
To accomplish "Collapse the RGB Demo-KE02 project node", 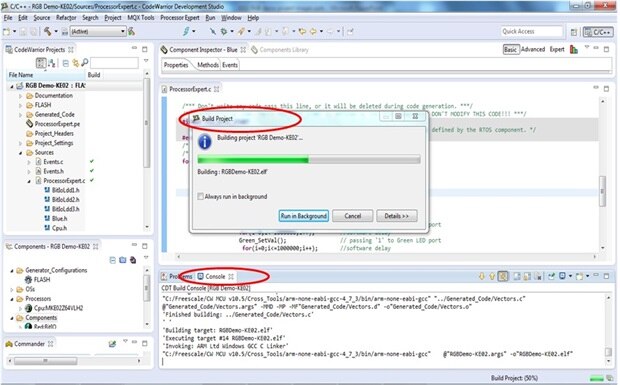I will click(x=11, y=86).
